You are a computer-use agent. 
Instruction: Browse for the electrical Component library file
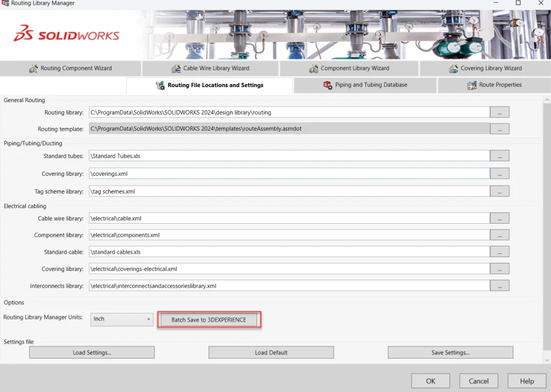[x=500, y=235]
